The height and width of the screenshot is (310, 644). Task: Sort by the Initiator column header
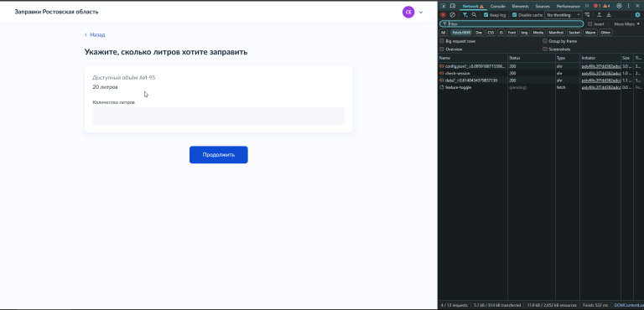point(600,58)
